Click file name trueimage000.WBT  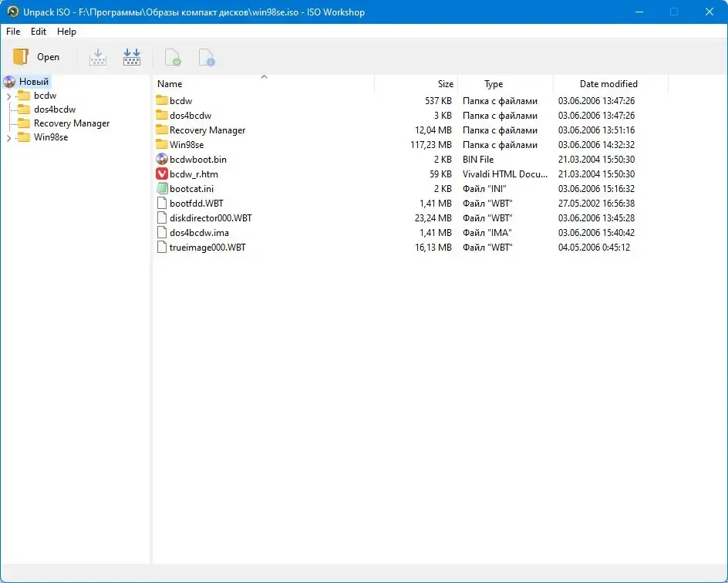click(x=207, y=248)
